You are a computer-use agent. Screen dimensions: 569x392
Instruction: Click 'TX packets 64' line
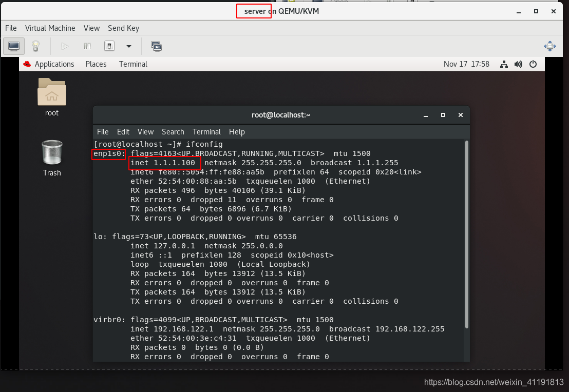(211, 209)
